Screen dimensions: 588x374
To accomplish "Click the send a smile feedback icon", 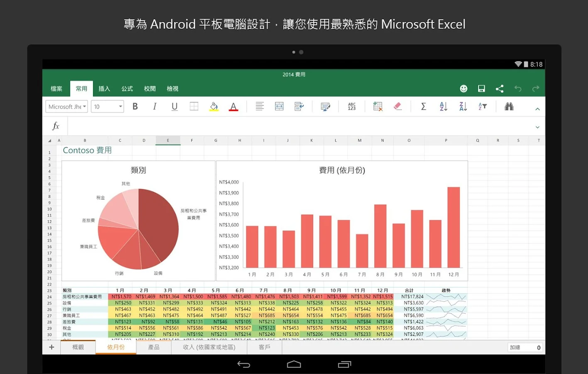I will [463, 89].
